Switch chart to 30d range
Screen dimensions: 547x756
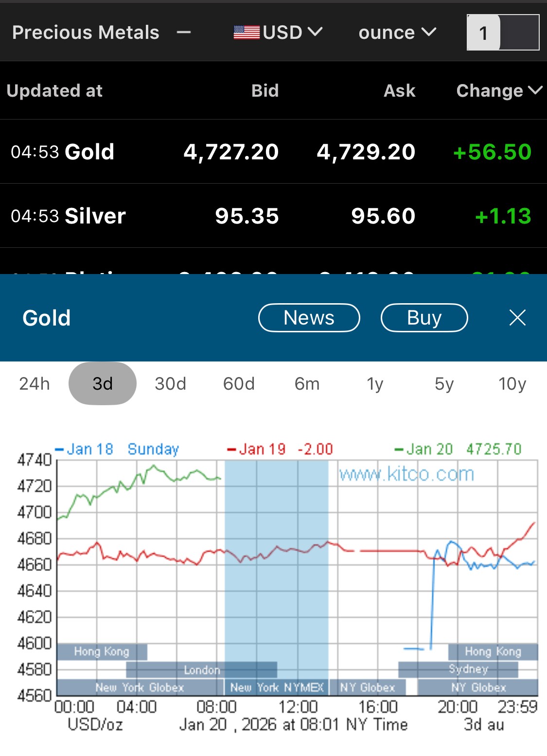(171, 384)
